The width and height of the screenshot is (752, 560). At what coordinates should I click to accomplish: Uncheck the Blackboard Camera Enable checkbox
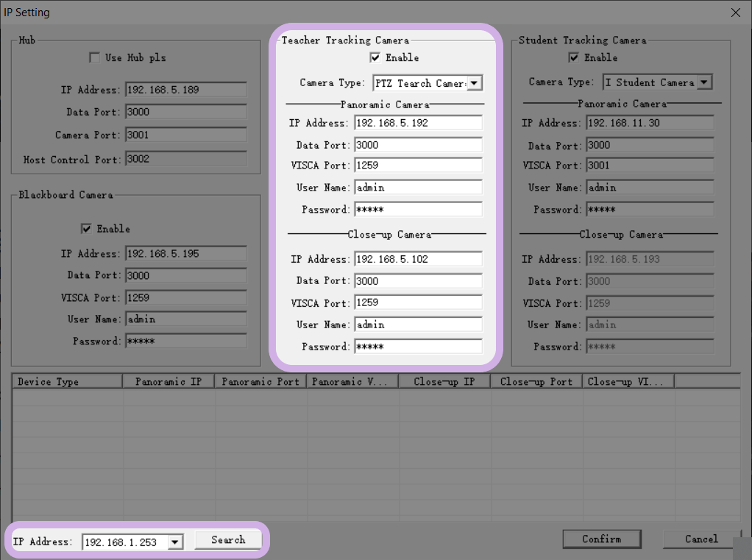pos(86,229)
